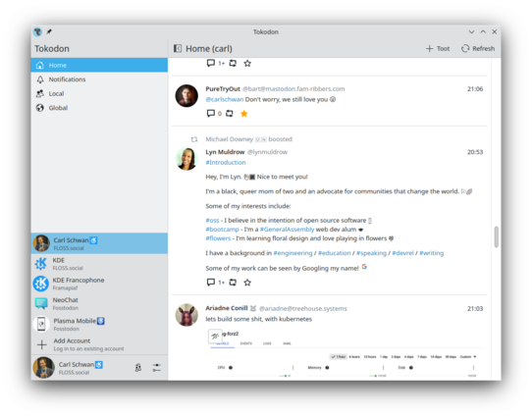Viewport: 532px width, 417px height.
Task: Click the PureTryOut author name
Action: pos(223,89)
